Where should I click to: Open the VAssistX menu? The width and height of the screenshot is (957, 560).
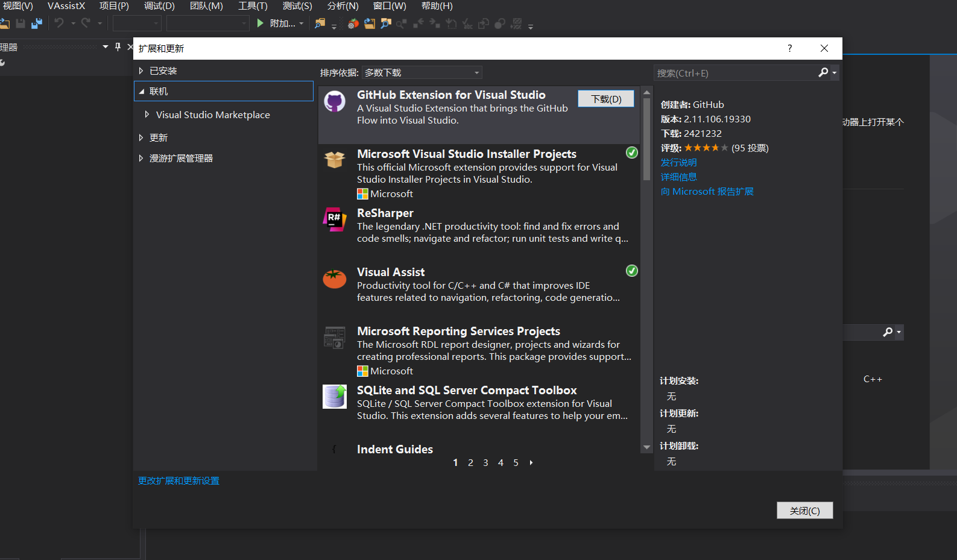click(x=66, y=6)
